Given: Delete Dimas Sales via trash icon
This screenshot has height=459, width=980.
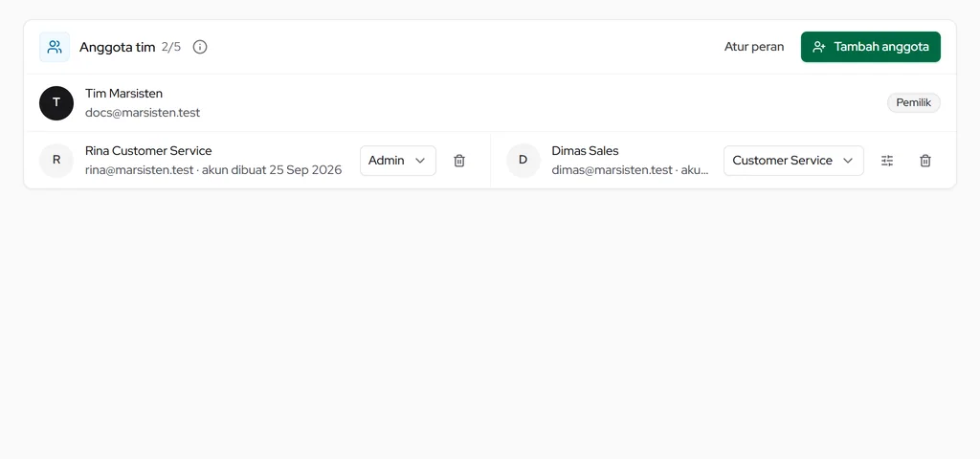Looking at the screenshot, I should 925,161.
